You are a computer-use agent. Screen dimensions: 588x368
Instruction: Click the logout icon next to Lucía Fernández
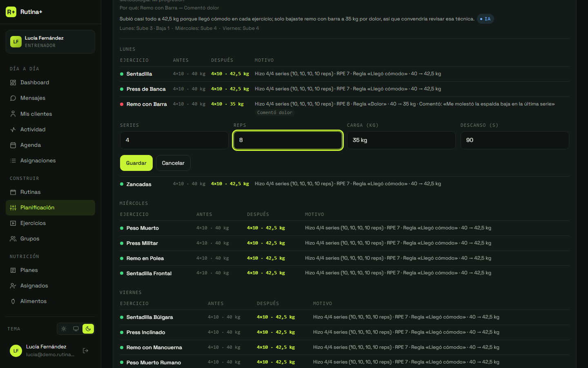pos(86,350)
